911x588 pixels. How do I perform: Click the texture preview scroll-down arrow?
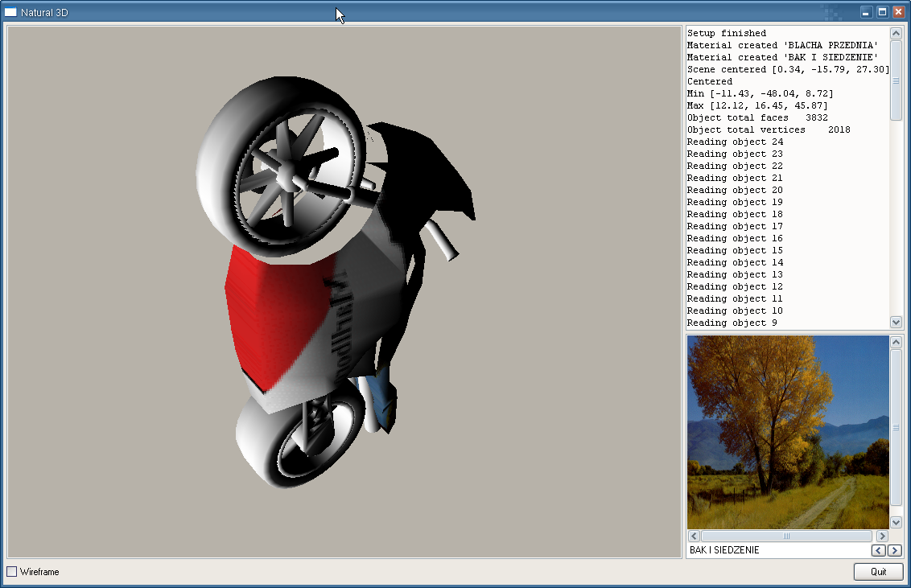click(896, 522)
